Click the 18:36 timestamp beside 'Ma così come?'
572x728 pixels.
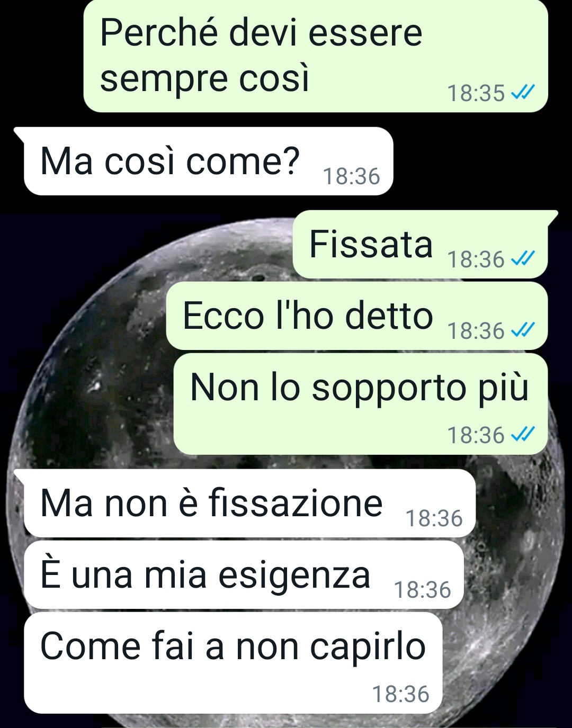click(352, 176)
